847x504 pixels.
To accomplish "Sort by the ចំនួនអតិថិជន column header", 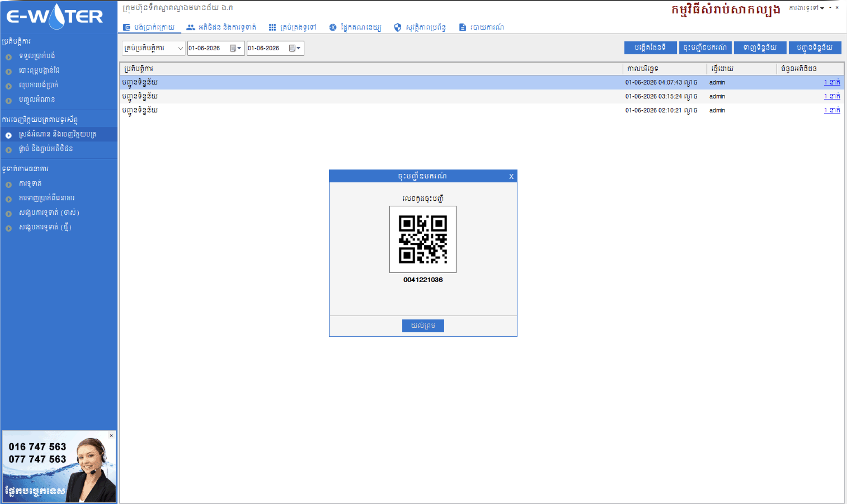I will [x=811, y=68].
